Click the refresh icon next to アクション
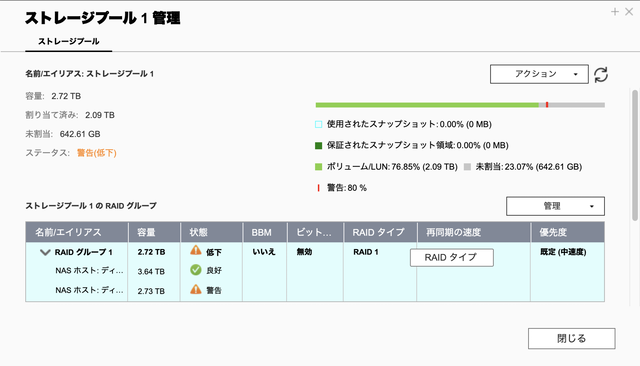 [601, 75]
